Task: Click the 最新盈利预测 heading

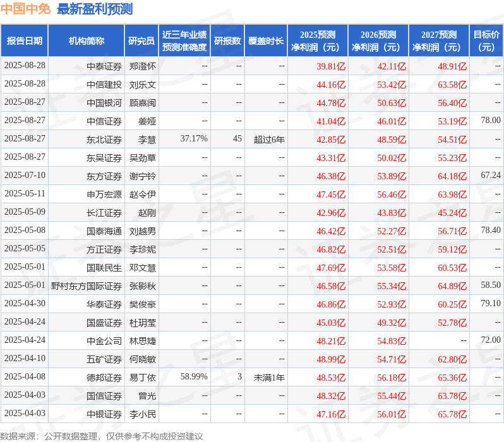Action: [x=95, y=9]
